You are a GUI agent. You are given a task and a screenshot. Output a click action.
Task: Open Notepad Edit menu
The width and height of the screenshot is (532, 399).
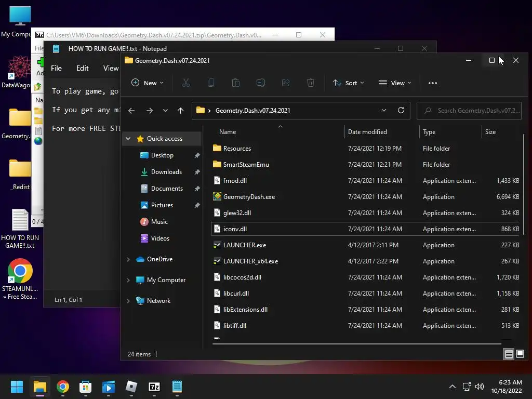pyautogui.click(x=83, y=68)
